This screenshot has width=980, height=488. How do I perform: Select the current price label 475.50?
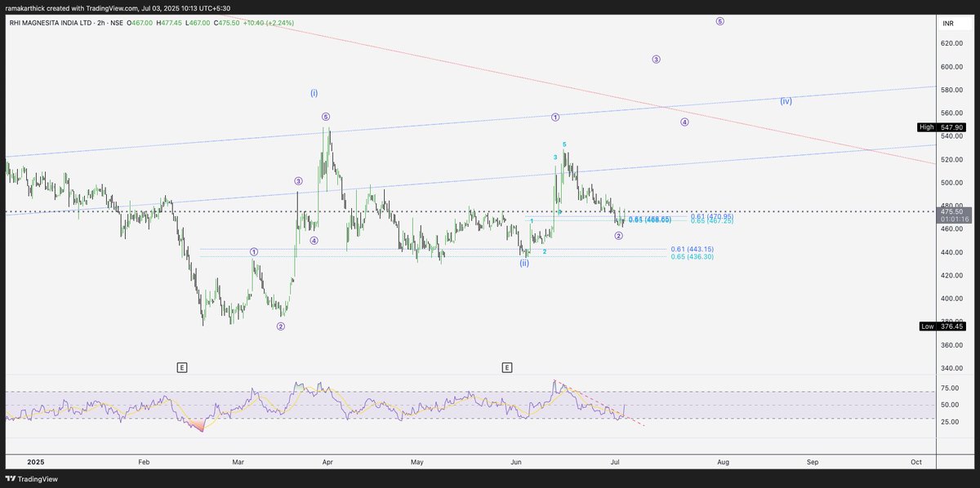pos(953,211)
